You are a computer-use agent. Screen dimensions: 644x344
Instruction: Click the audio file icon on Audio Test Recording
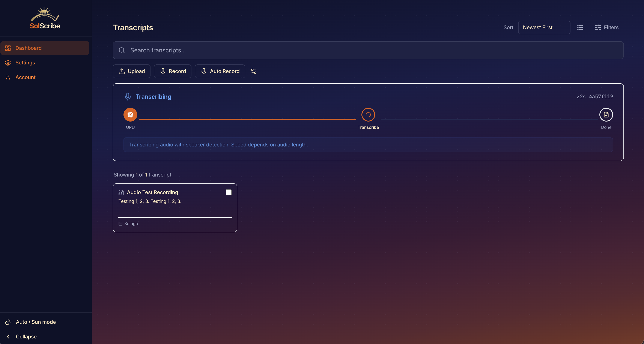(121, 192)
